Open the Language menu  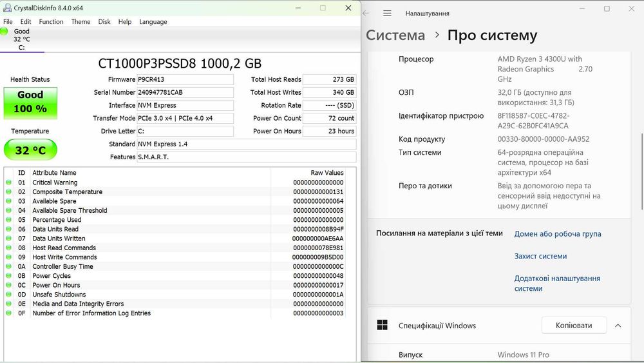[x=153, y=21]
